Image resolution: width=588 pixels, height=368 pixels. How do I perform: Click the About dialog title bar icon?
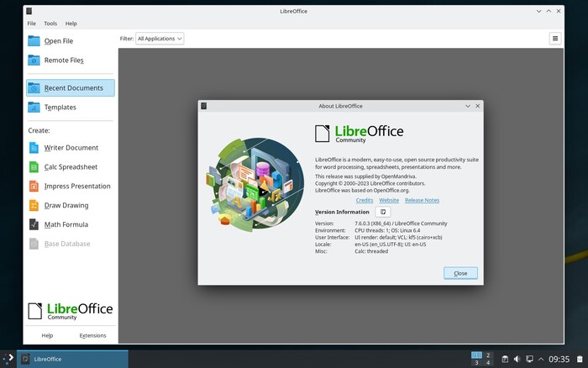coord(204,106)
